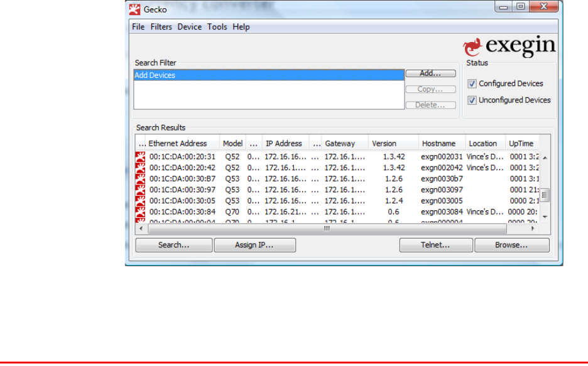The width and height of the screenshot is (588, 366).
Task: Click the Copy... filter button
Action: coord(430,89)
